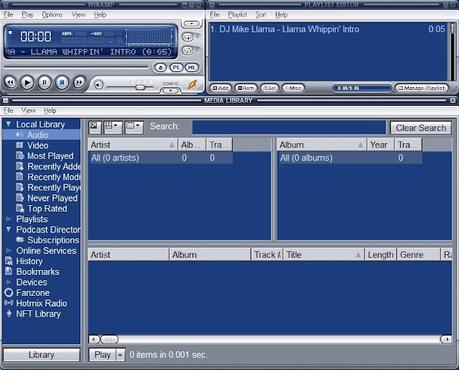This screenshot has width=459, height=370.
Task: Open third view-mode dropdown beside Search
Action: coord(134,127)
